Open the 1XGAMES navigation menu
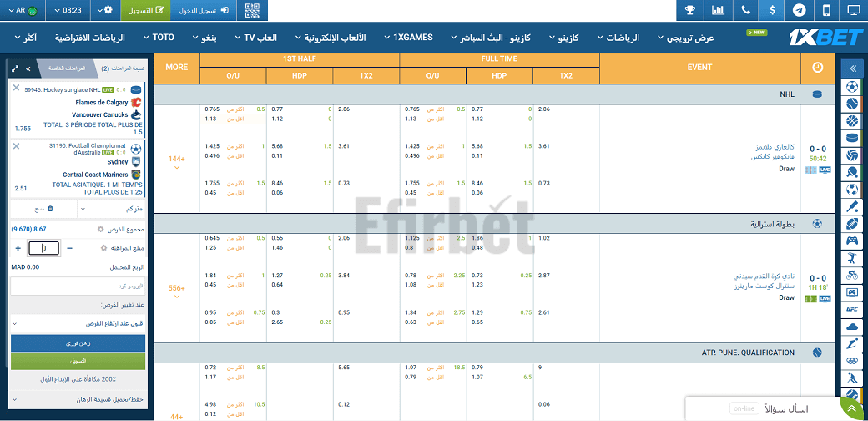The height and width of the screenshot is (421, 868). pyautogui.click(x=409, y=38)
